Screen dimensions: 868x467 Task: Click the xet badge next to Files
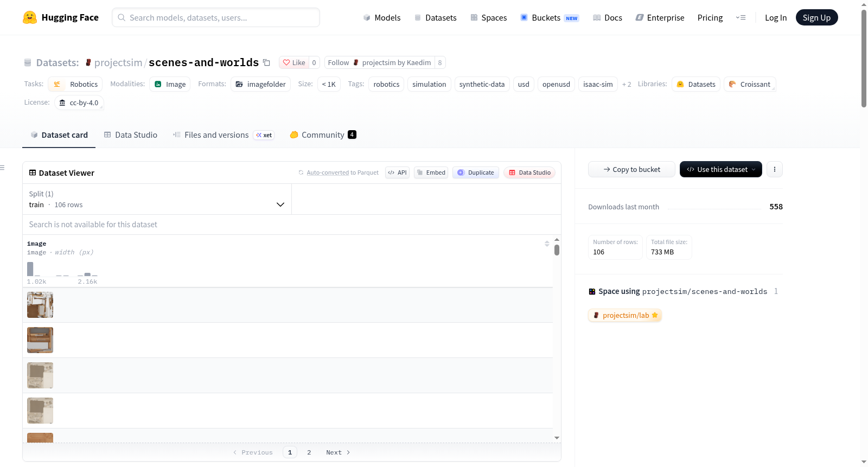click(264, 135)
